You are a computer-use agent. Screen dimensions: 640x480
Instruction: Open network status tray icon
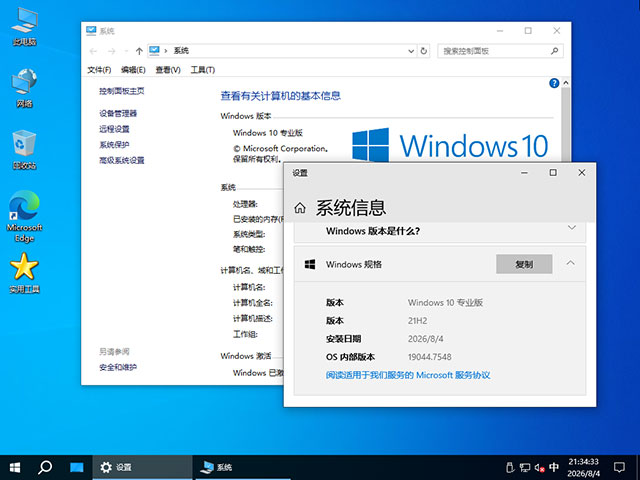[524, 467]
